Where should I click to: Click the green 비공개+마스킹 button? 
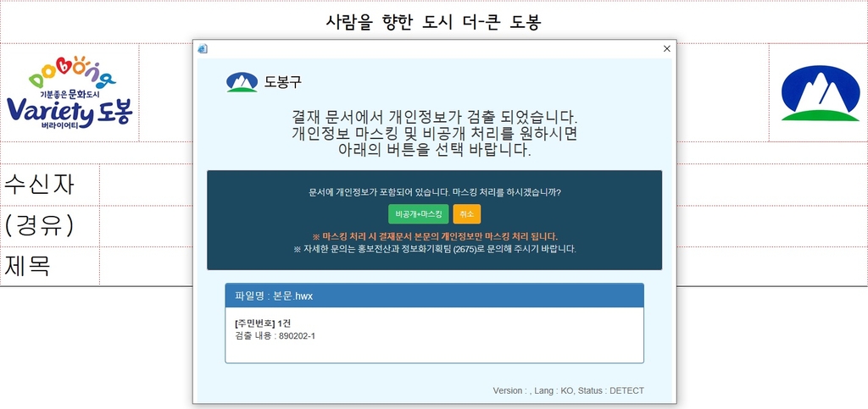tap(418, 214)
